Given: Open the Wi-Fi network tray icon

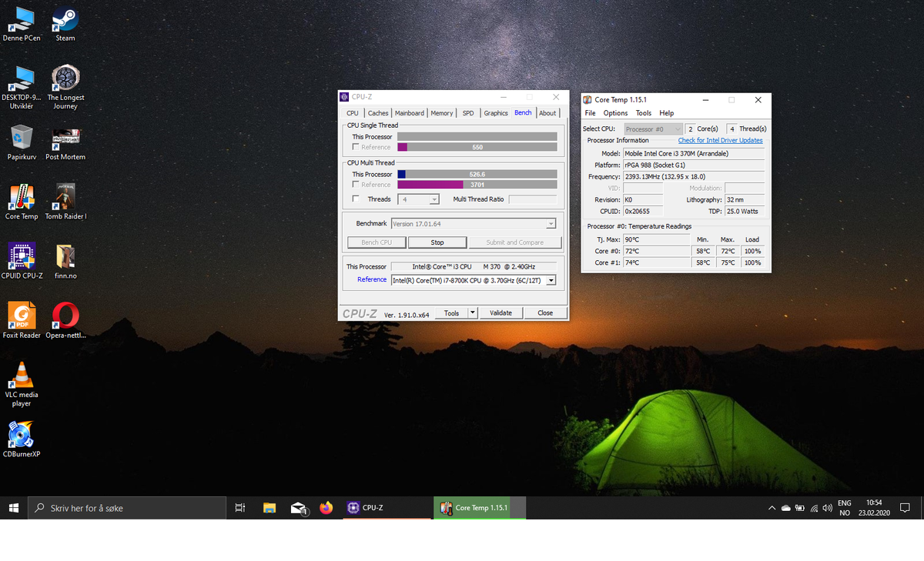Looking at the screenshot, I should coord(814,509).
